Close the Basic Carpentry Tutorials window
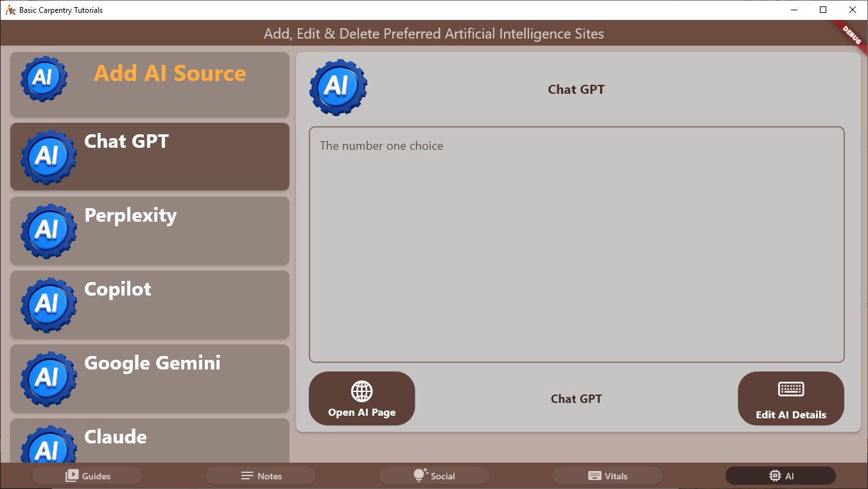This screenshot has width=868, height=489. click(853, 10)
